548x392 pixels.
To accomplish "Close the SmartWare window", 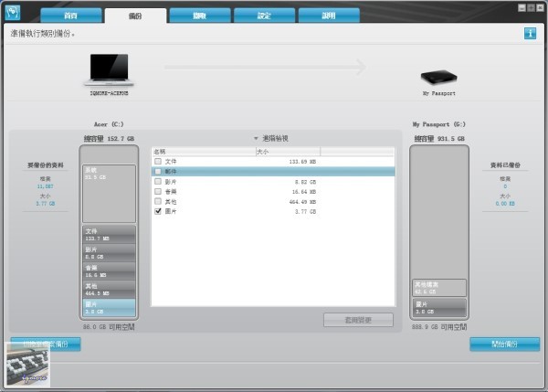I will coord(540,7).
